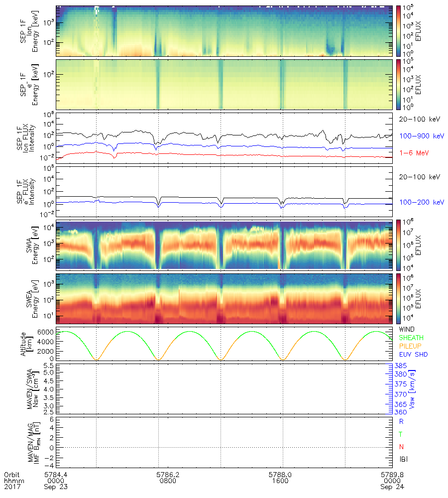The height and width of the screenshot is (498, 448).
Task: Click the 0800 time axis label
Action: pos(167,481)
